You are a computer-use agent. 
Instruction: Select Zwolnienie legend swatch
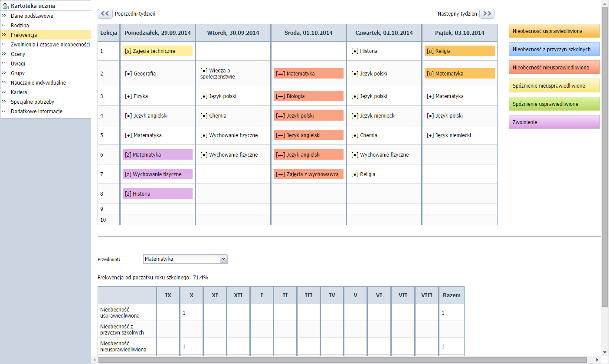pos(554,122)
